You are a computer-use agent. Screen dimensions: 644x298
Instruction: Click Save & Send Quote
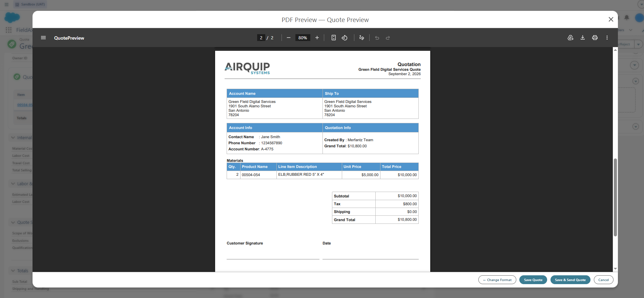570,280
